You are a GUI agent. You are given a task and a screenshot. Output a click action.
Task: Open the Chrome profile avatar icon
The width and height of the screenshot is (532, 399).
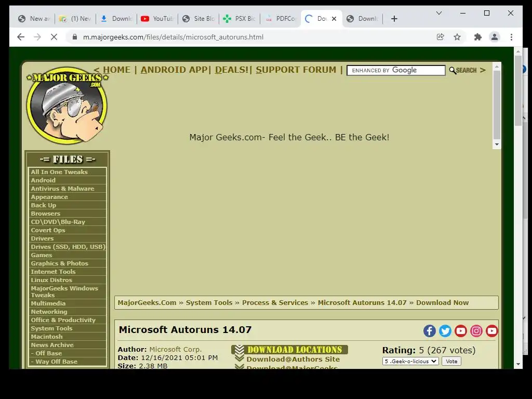495,37
